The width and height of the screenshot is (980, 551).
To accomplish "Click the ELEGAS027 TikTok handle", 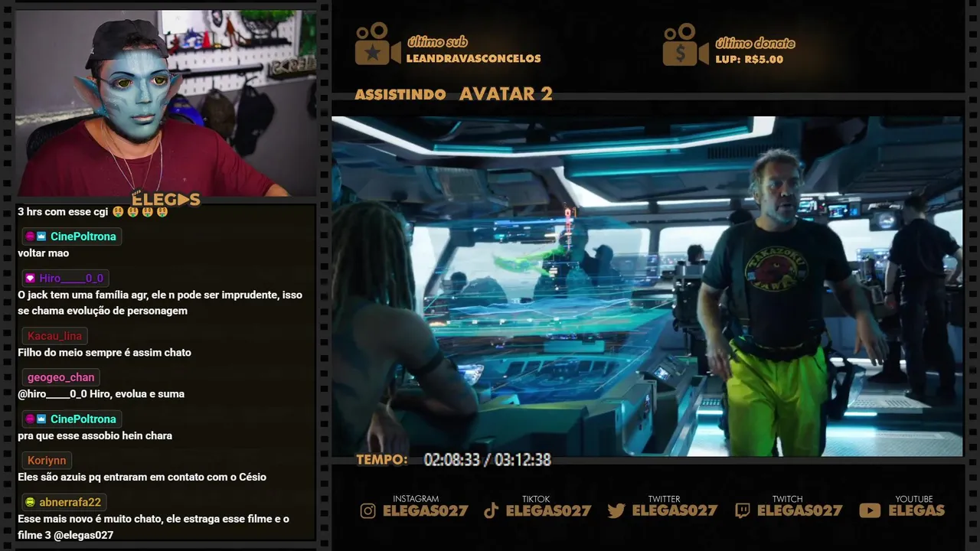I will pyautogui.click(x=549, y=510).
